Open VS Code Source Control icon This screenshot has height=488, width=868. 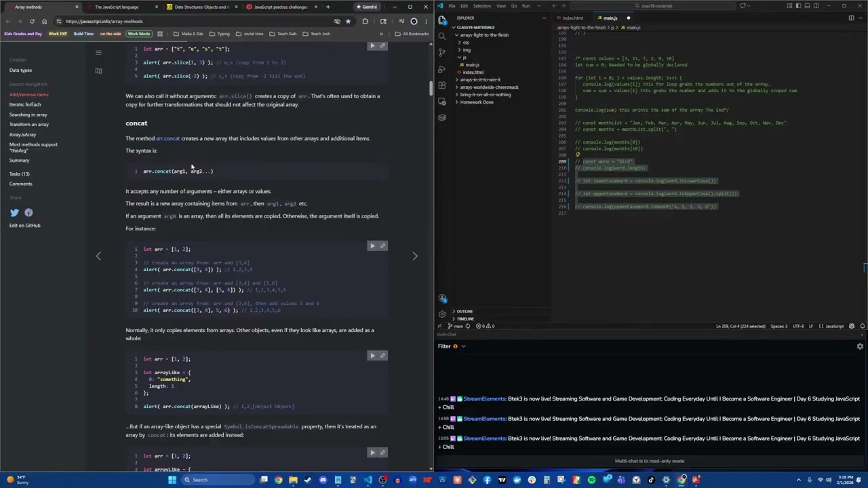pos(442,52)
